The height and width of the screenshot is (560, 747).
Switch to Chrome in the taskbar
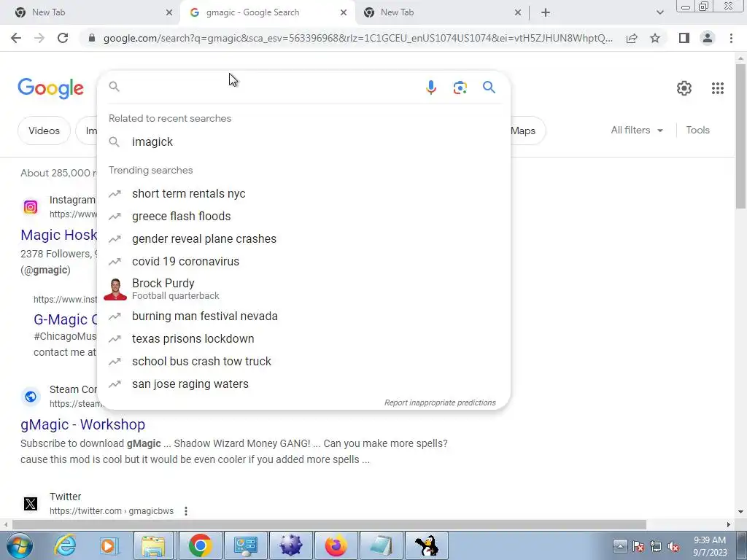200,545
